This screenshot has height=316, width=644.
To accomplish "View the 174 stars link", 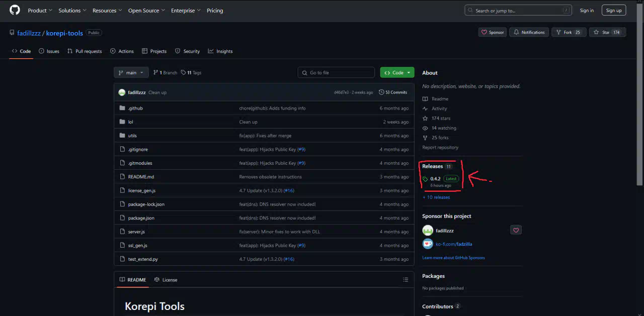I will [437, 119].
